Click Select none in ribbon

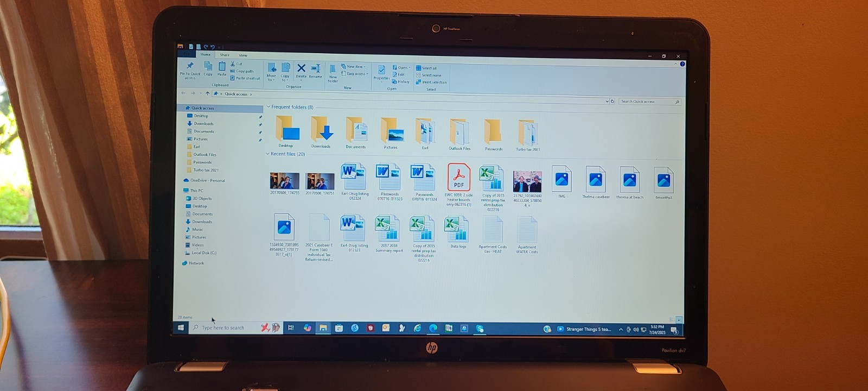429,75
